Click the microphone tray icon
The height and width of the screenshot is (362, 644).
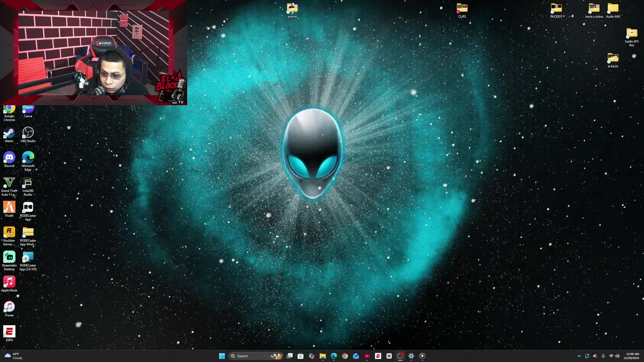(x=603, y=356)
